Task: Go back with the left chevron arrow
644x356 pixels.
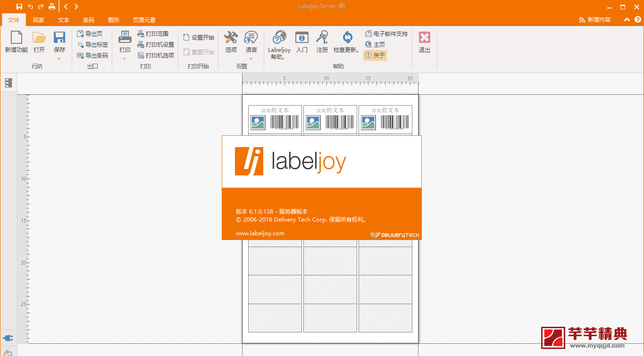Action: click(x=66, y=7)
